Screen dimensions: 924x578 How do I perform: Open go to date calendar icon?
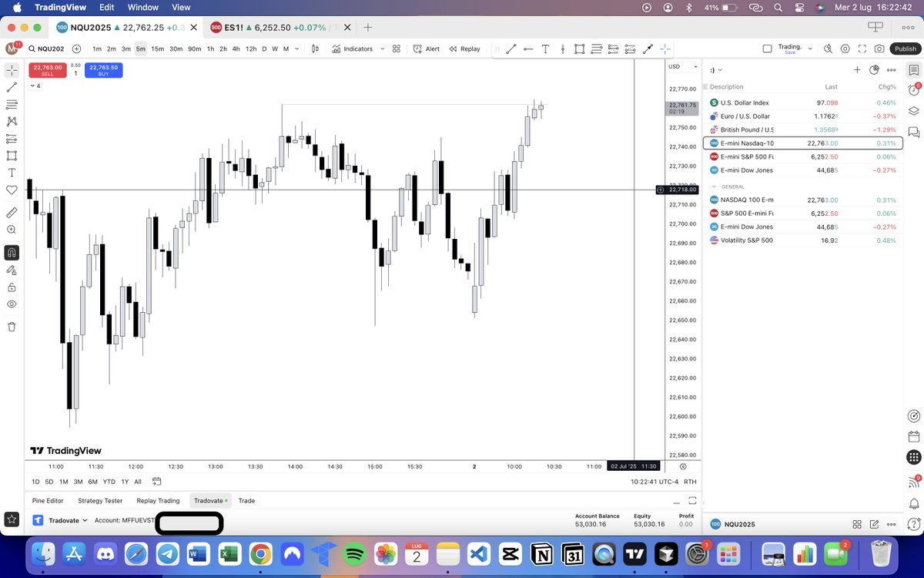tap(156, 482)
